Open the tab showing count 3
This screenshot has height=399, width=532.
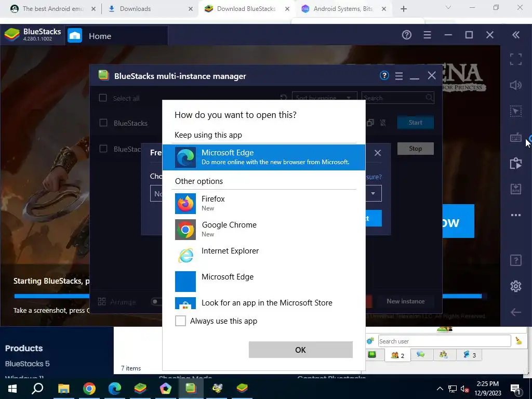click(x=469, y=355)
